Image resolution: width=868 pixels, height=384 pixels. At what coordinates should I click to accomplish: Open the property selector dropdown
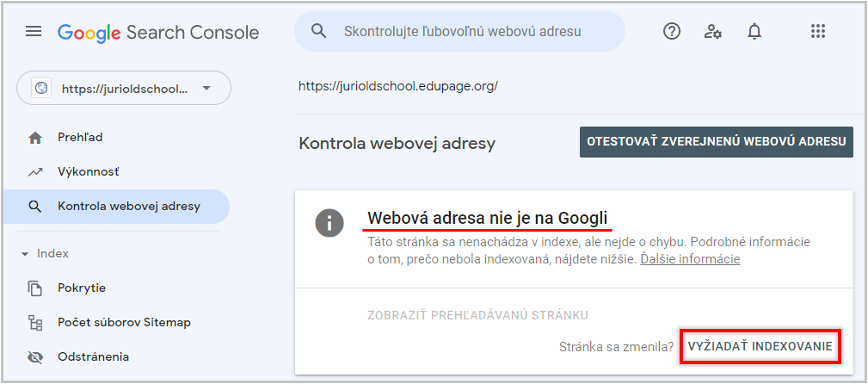pos(124,88)
